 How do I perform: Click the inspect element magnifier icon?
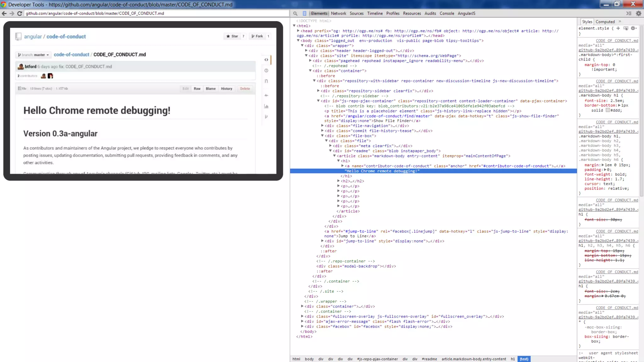pyautogui.click(x=295, y=14)
